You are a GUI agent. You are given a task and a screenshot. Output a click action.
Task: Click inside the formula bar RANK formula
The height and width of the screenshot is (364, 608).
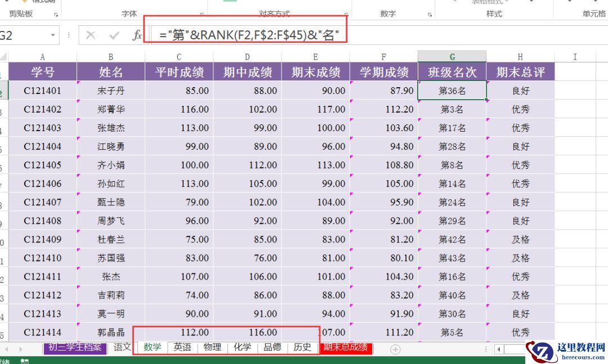[x=249, y=35]
